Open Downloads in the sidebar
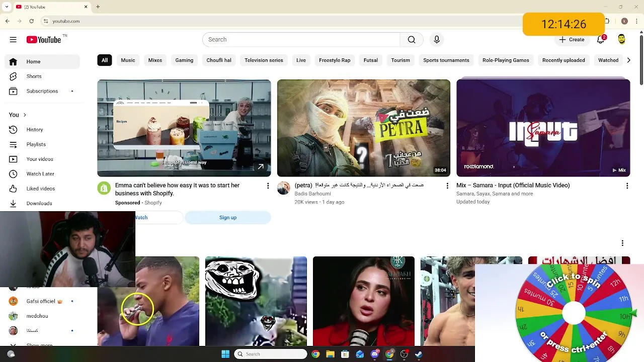644x362 pixels. click(42, 203)
